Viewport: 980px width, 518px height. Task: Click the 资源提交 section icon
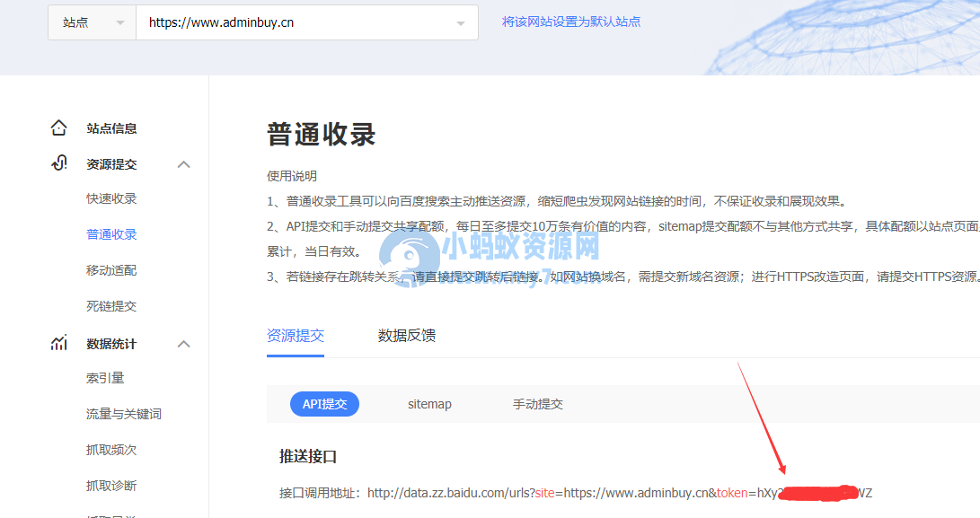[x=58, y=163]
